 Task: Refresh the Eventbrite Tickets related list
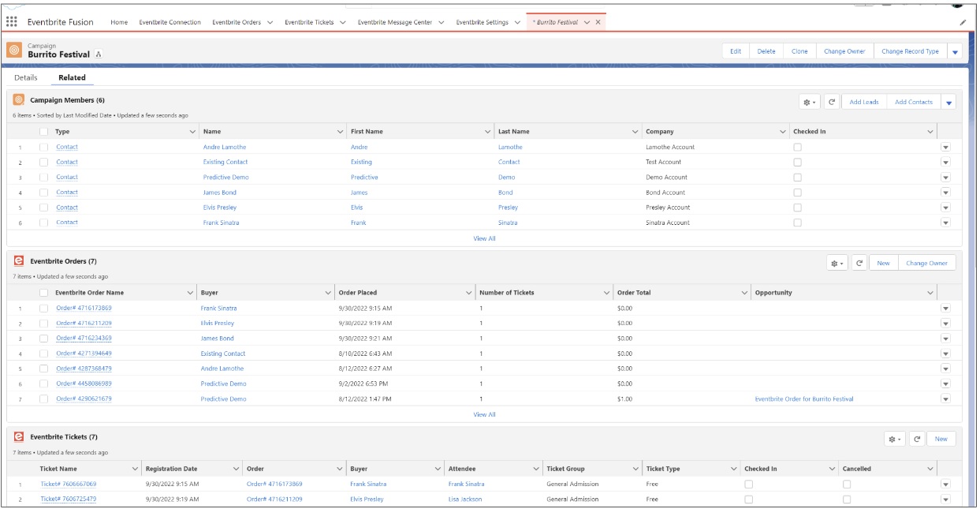click(x=917, y=439)
